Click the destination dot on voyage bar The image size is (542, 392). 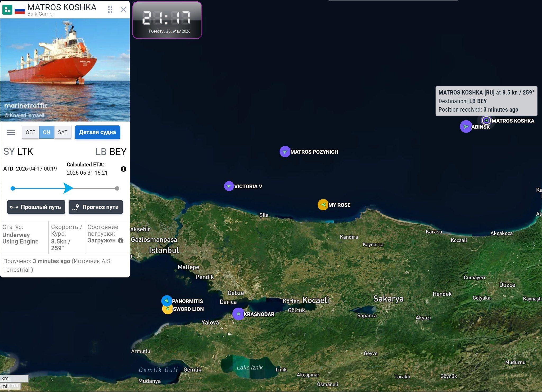coord(117,188)
